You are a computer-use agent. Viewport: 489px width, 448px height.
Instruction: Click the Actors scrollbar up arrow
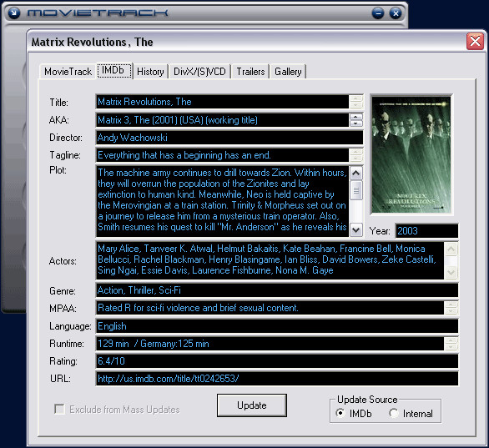tap(451, 249)
